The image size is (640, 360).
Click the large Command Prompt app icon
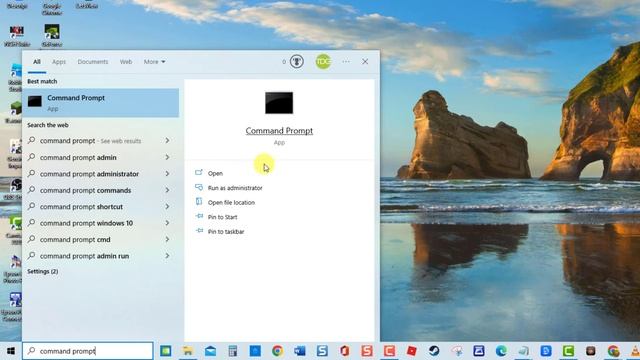[279, 103]
